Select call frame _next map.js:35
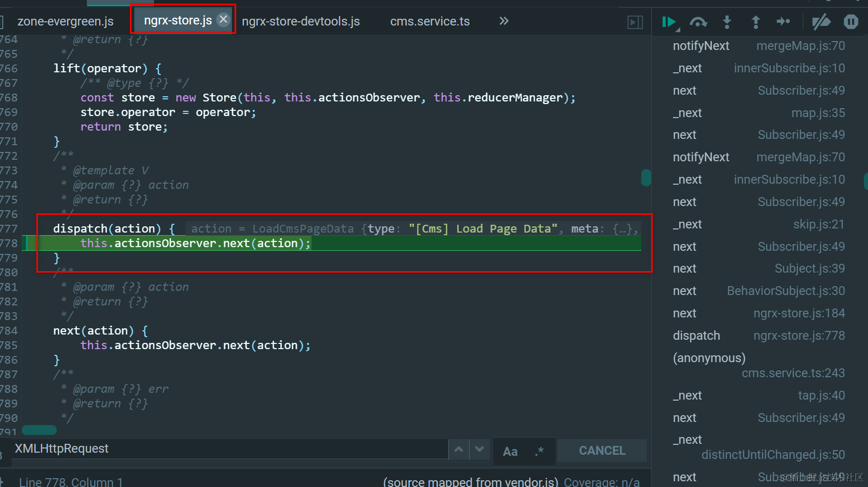 (759, 113)
